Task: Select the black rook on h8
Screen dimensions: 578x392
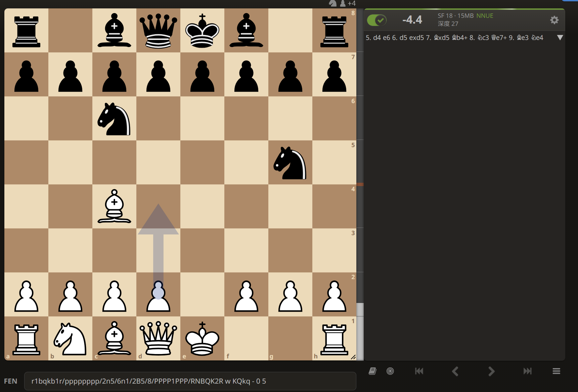Action: 334,31
